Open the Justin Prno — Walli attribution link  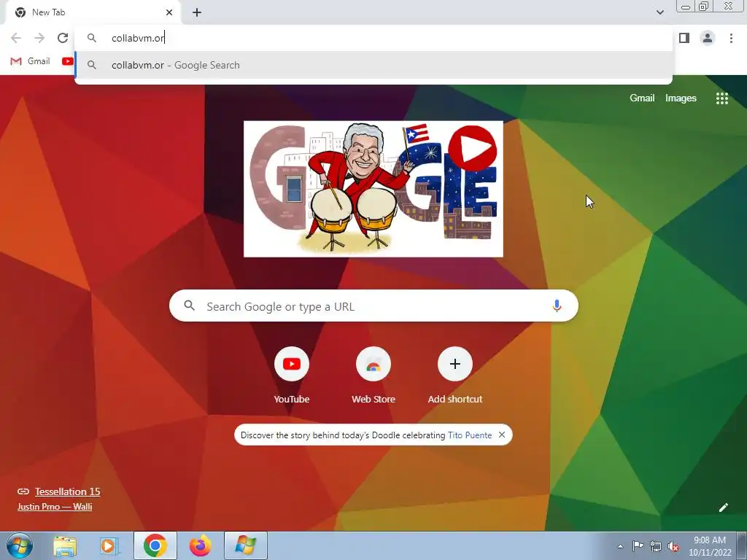pos(55,507)
